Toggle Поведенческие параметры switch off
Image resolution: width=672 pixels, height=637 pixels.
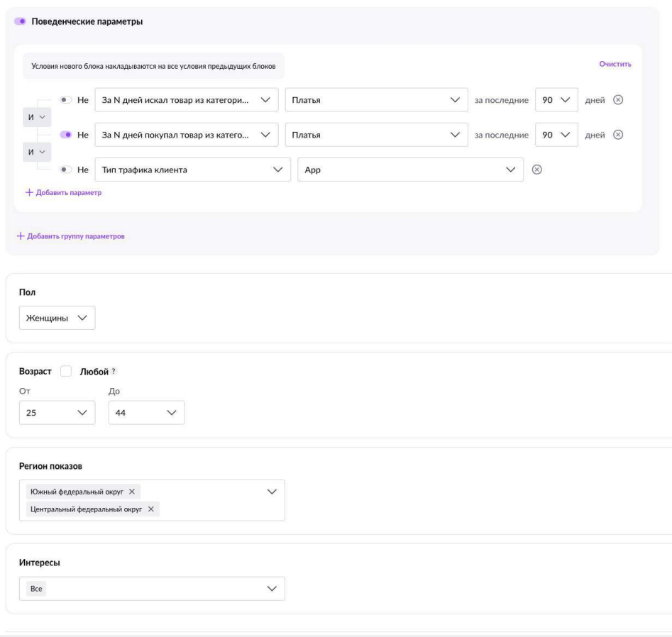(20, 22)
